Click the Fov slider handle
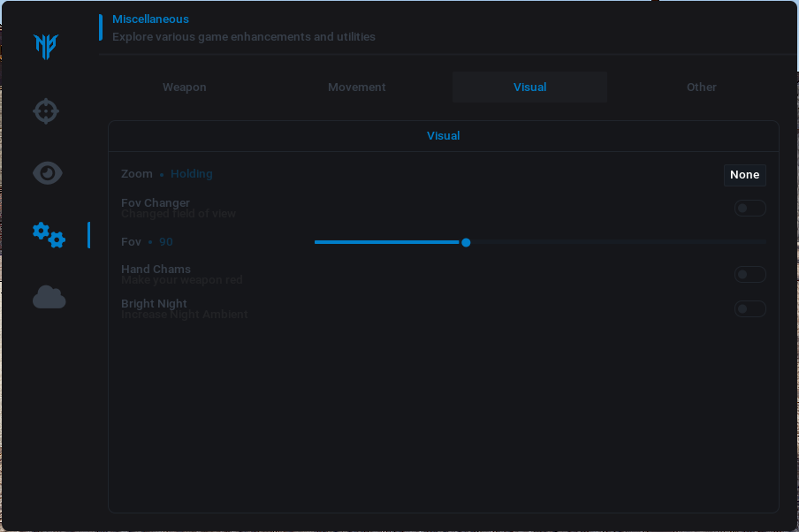 pos(466,242)
